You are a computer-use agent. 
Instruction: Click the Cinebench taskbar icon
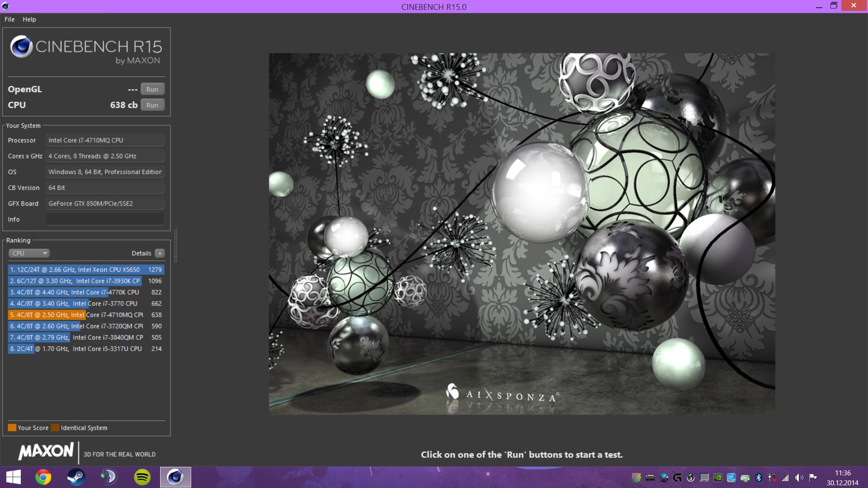point(175,477)
